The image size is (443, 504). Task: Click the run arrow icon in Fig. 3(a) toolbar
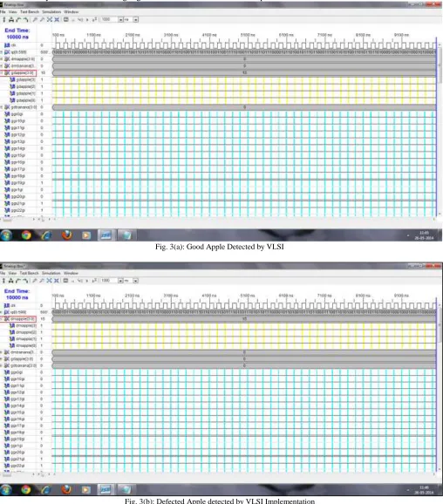[x=87, y=20]
